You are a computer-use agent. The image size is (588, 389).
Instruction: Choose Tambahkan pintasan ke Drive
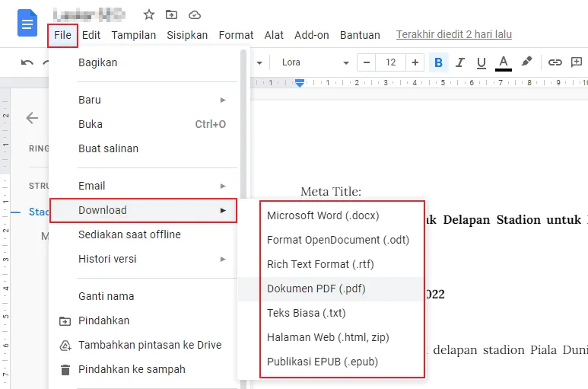pos(144,345)
